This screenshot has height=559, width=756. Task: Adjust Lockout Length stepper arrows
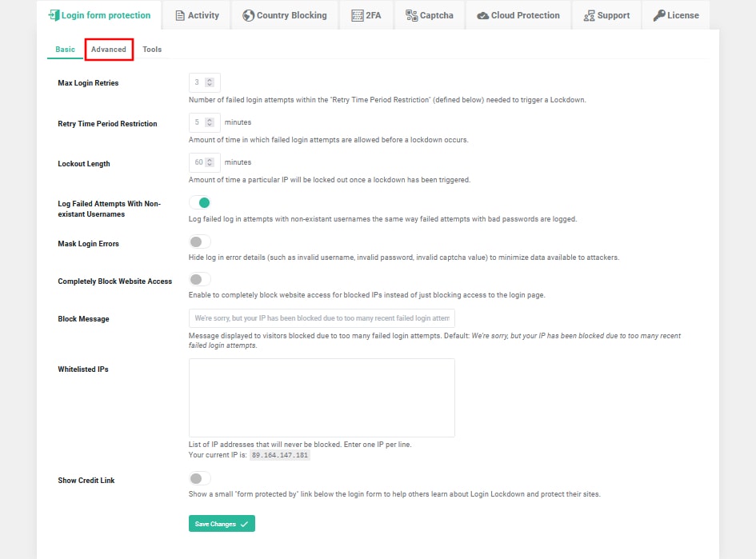210,162
